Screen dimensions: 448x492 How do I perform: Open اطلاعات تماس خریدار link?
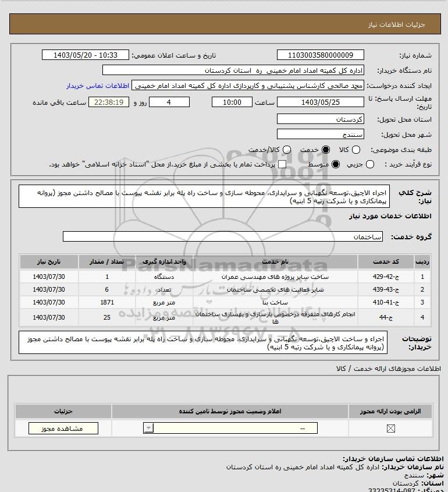pos(98,86)
